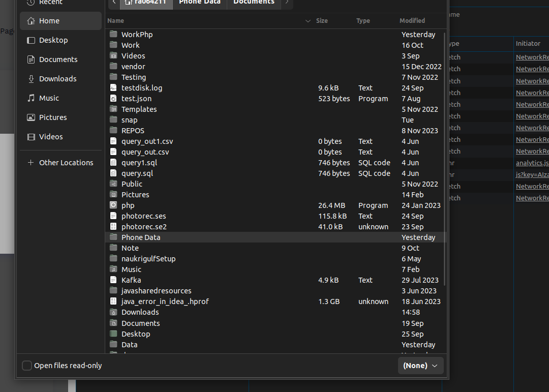The width and height of the screenshot is (549, 392).
Task: Enable Open files read-only checkbox
Action: click(27, 366)
